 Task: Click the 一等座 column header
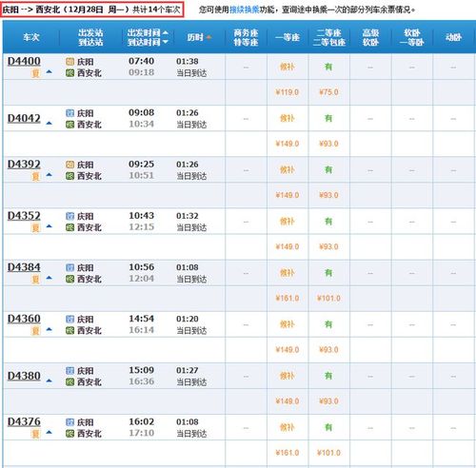click(288, 37)
